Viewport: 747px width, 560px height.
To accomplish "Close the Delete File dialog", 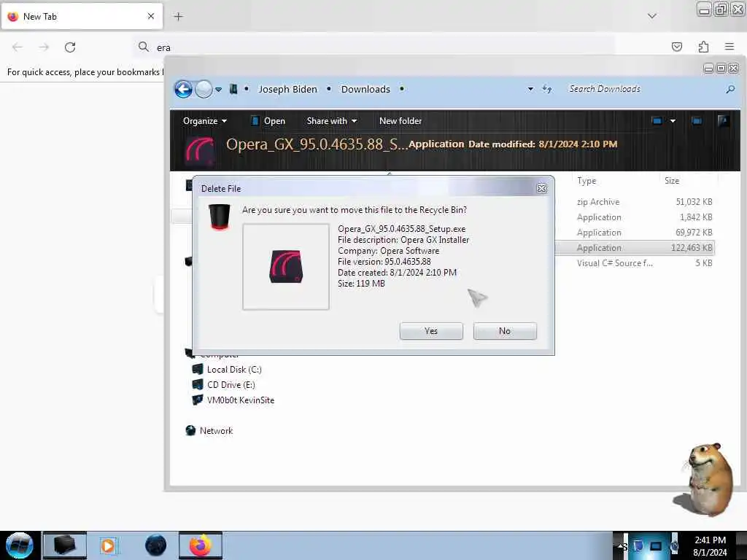I will click(x=542, y=189).
